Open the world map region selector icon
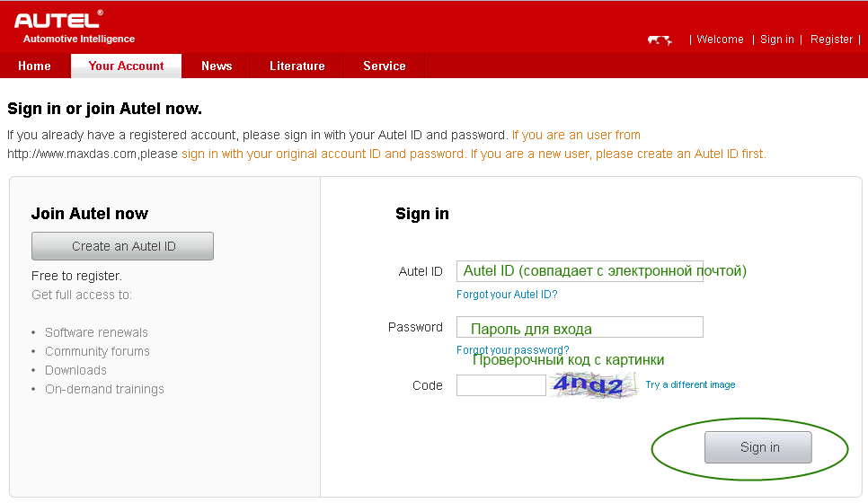This screenshot has width=868, height=503. [660, 40]
